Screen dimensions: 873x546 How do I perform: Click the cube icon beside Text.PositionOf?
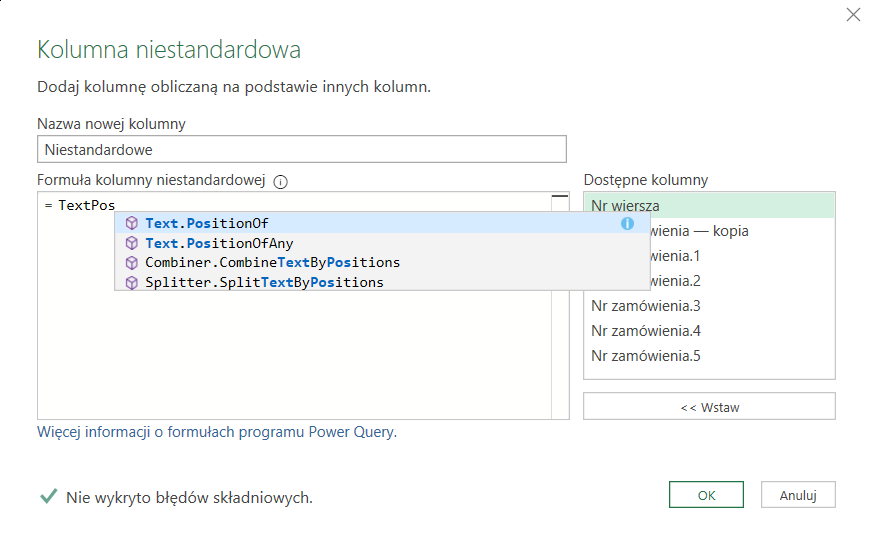pos(131,223)
